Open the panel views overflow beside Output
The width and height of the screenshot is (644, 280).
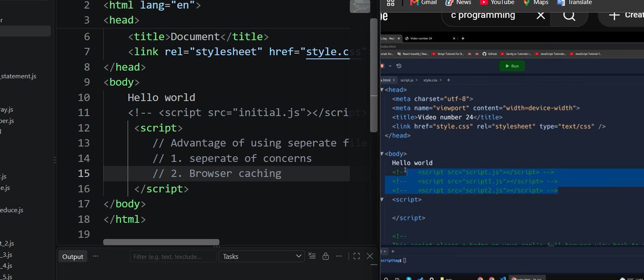96,256
